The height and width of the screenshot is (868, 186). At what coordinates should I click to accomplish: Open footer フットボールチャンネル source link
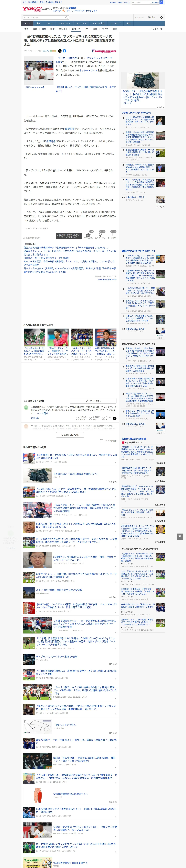coord(107,279)
